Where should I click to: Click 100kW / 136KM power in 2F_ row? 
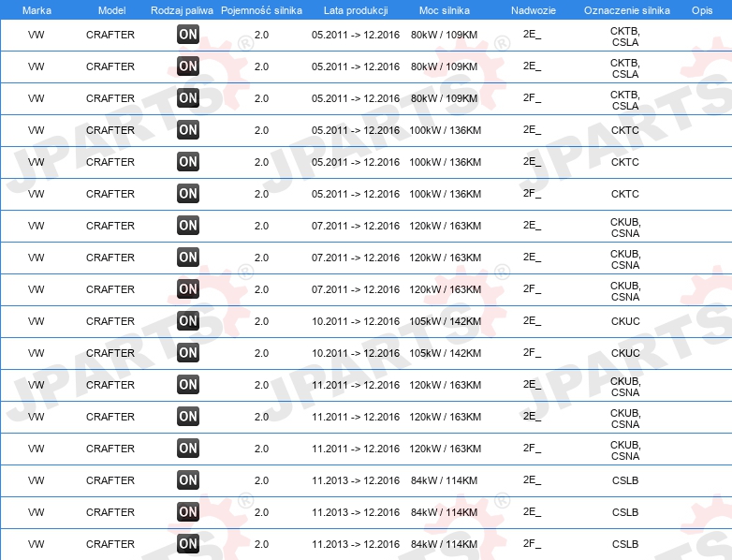[445, 194]
